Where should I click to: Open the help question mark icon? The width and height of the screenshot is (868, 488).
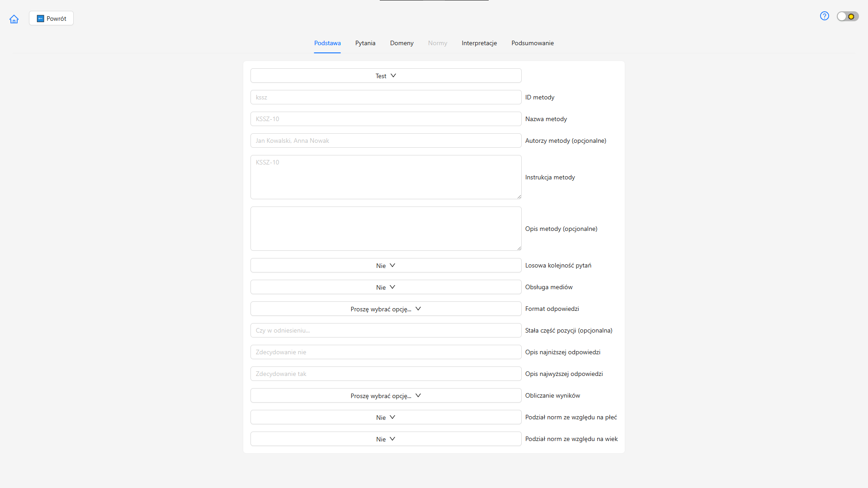825,16
